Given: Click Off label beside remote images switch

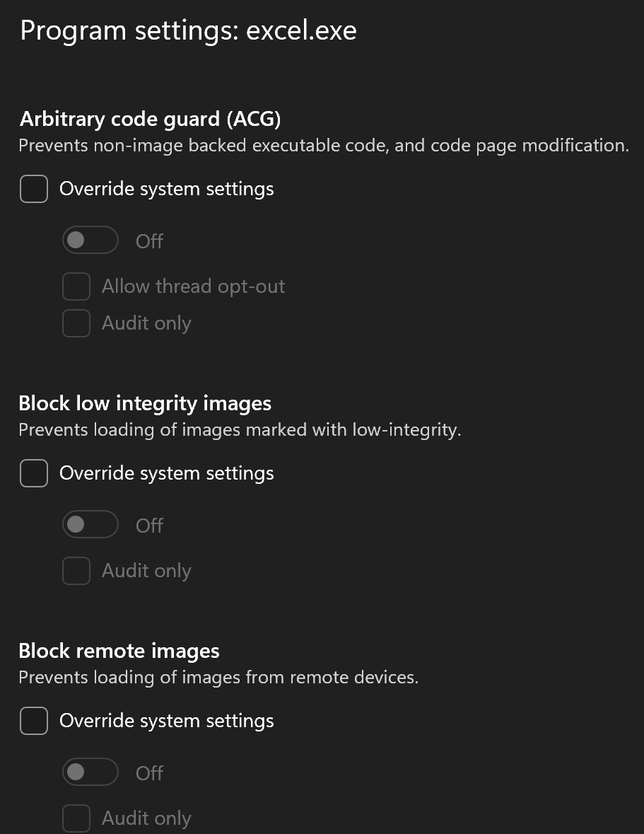Looking at the screenshot, I should click(149, 773).
